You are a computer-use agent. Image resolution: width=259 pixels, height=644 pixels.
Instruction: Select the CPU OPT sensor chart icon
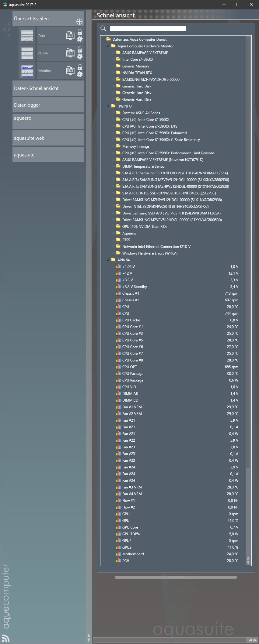click(x=118, y=367)
